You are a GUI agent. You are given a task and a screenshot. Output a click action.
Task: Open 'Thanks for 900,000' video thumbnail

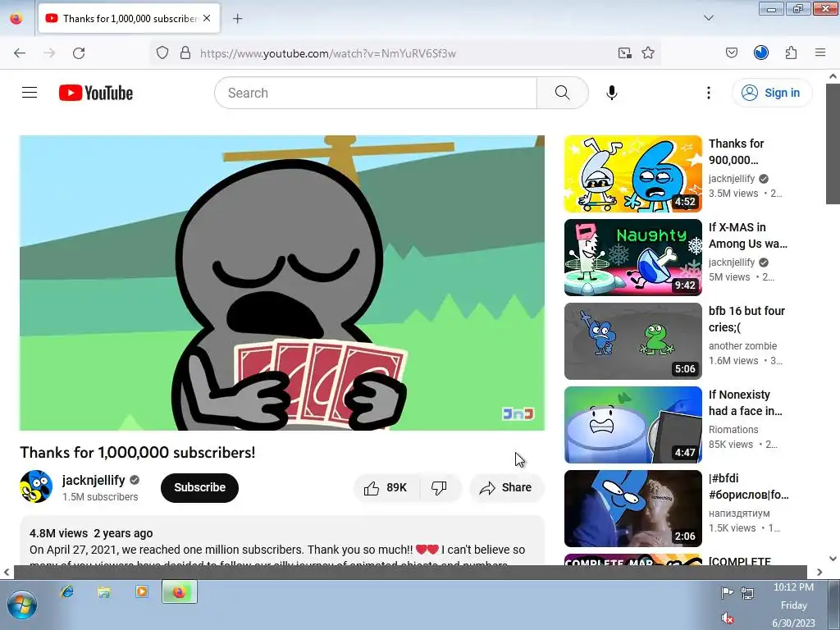[x=632, y=174]
